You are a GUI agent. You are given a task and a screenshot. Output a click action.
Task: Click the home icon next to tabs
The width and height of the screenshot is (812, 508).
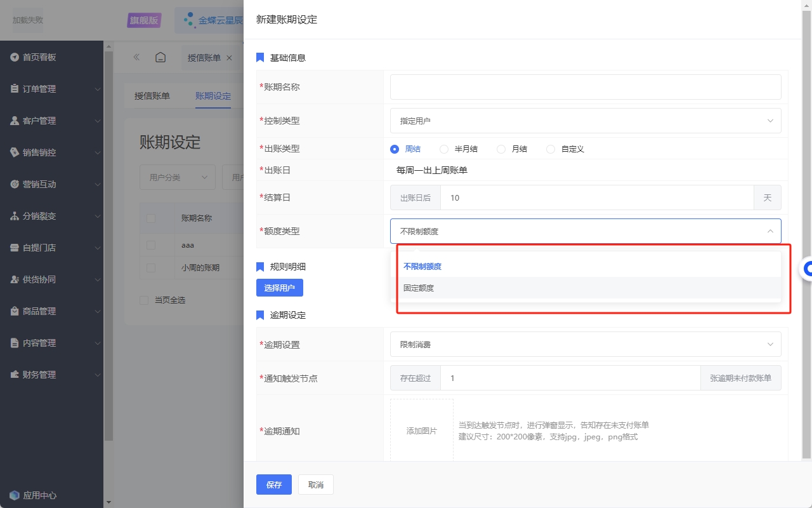coord(160,57)
